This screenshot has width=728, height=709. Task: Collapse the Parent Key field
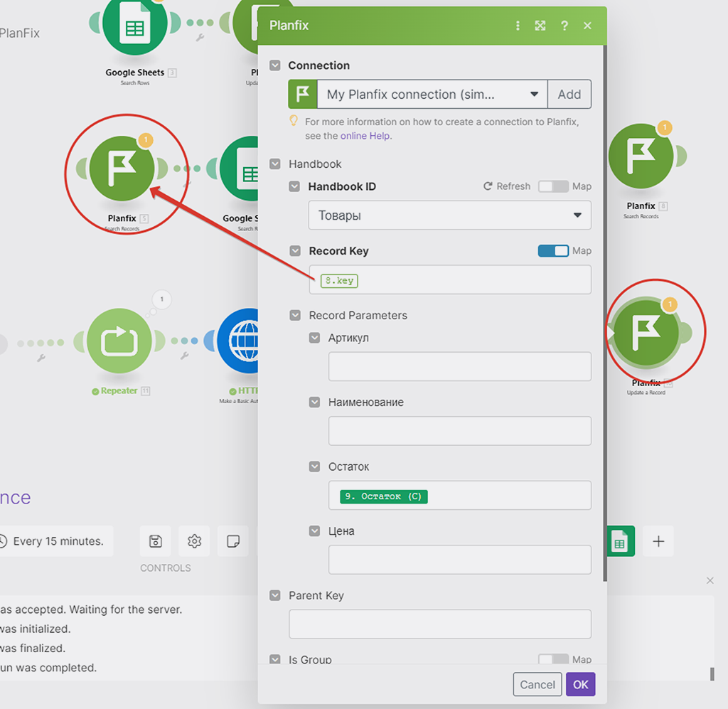pyautogui.click(x=275, y=595)
